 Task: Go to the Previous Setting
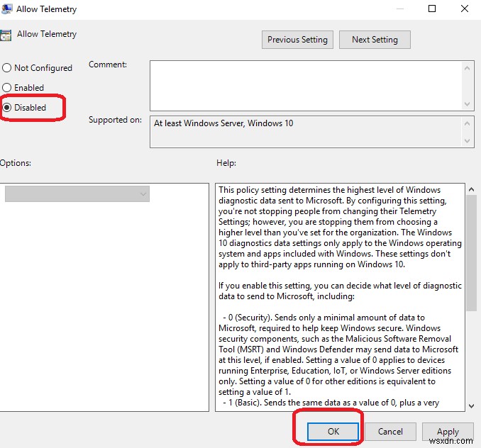[x=297, y=40]
